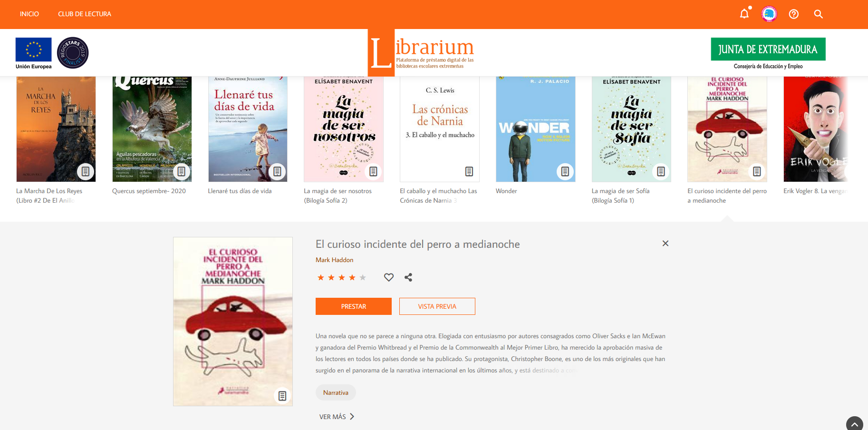Click ebook icon on Llenaré tus días de vida cover
The width and height of the screenshot is (868, 430).
(x=278, y=171)
